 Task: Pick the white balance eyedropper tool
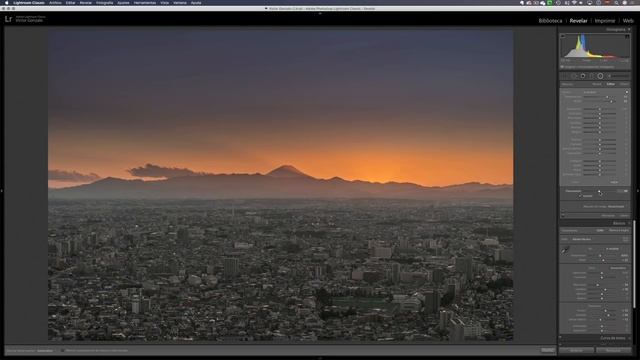point(564,250)
